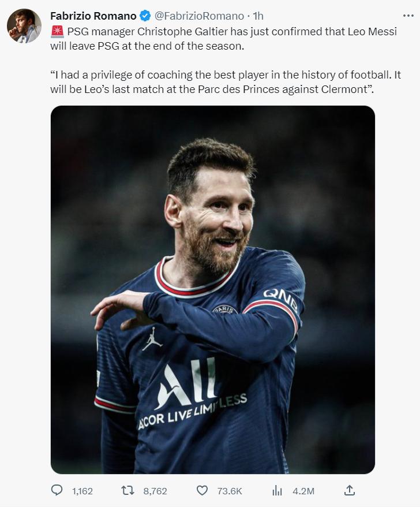Click the 8,762 retweet count

[155, 491]
